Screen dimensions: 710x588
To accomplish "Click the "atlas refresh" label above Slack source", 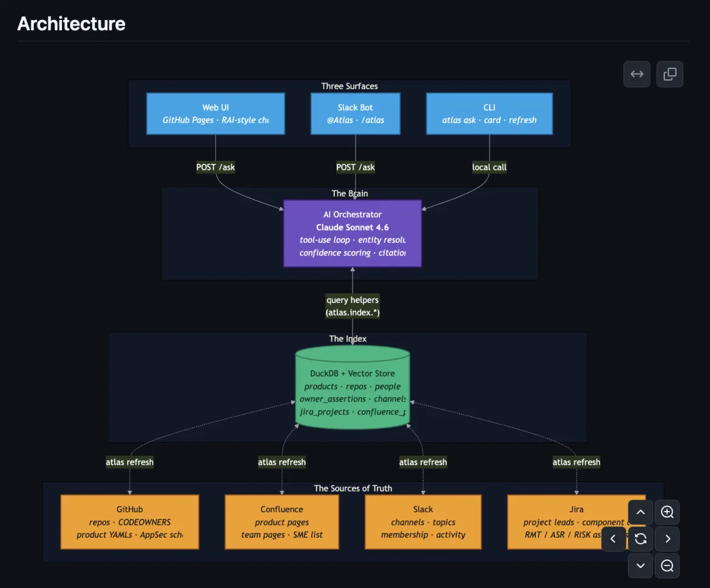I will [x=423, y=462].
